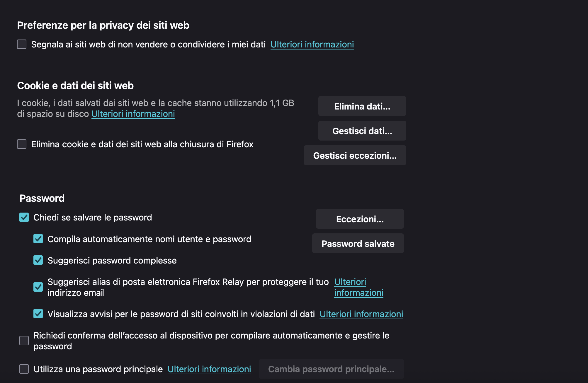Check 'Elimina cookie e dati alla chiusura' box

pos(22,144)
